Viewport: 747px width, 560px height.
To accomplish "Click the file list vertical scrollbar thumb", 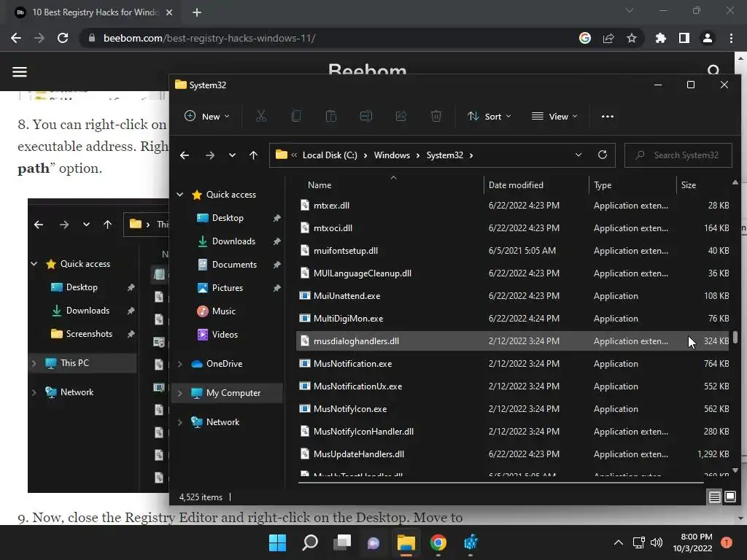I will 735,337.
